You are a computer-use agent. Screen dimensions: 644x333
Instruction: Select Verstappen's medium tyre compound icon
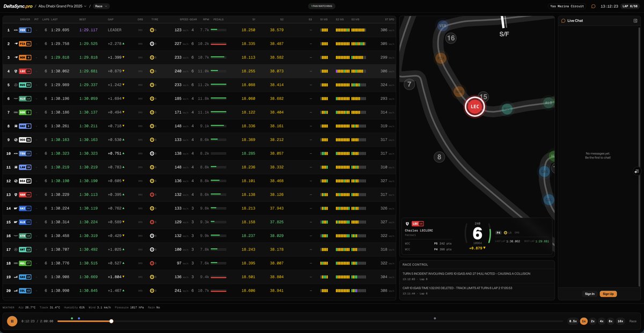152,30
